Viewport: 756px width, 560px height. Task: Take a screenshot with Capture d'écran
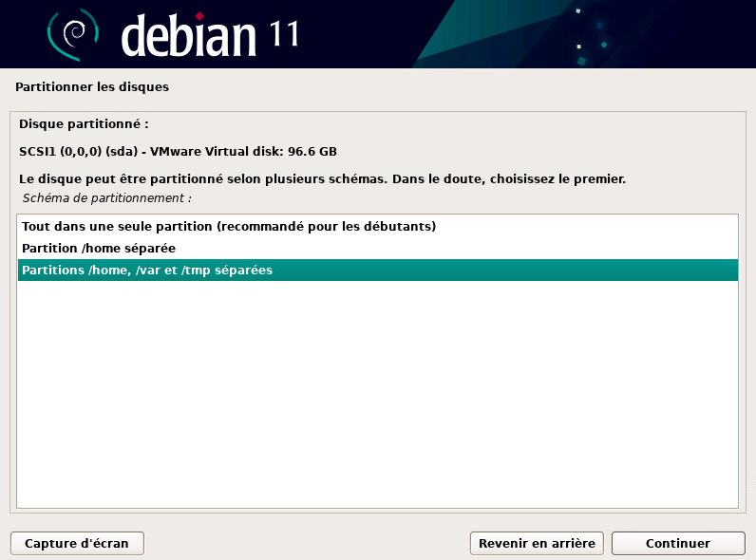click(77, 544)
